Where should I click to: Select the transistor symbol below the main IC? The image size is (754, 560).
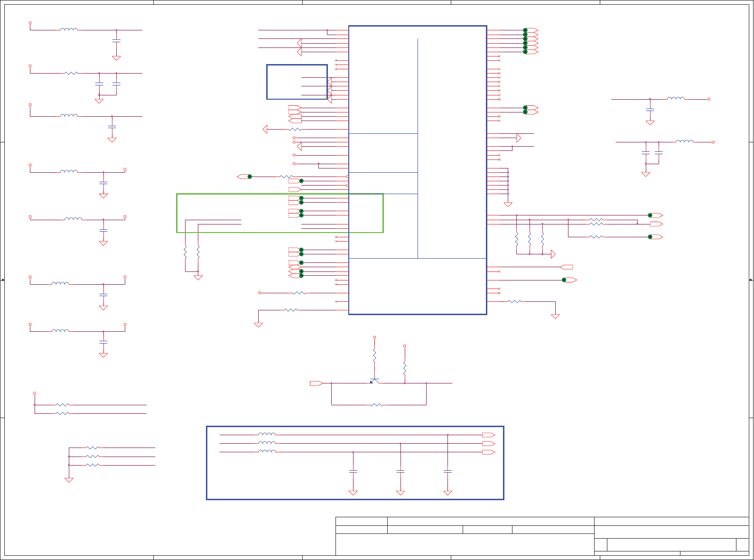[374, 381]
